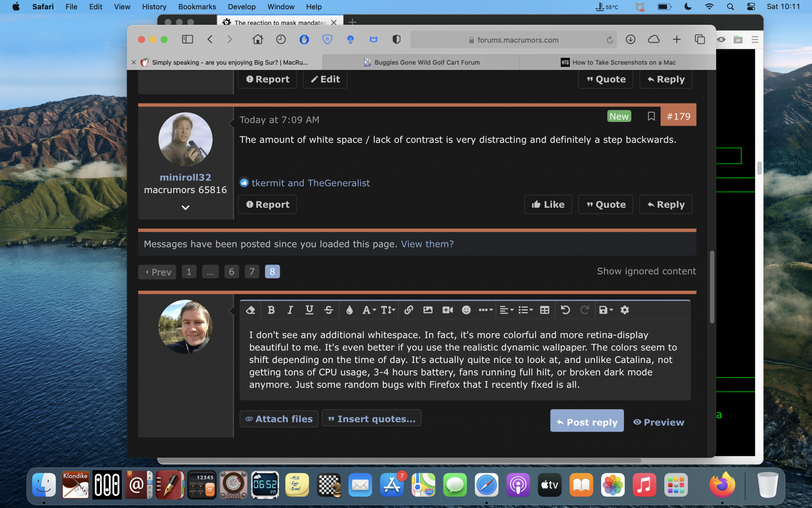Open the Window menu
This screenshot has width=812, height=508.
(x=281, y=7)
